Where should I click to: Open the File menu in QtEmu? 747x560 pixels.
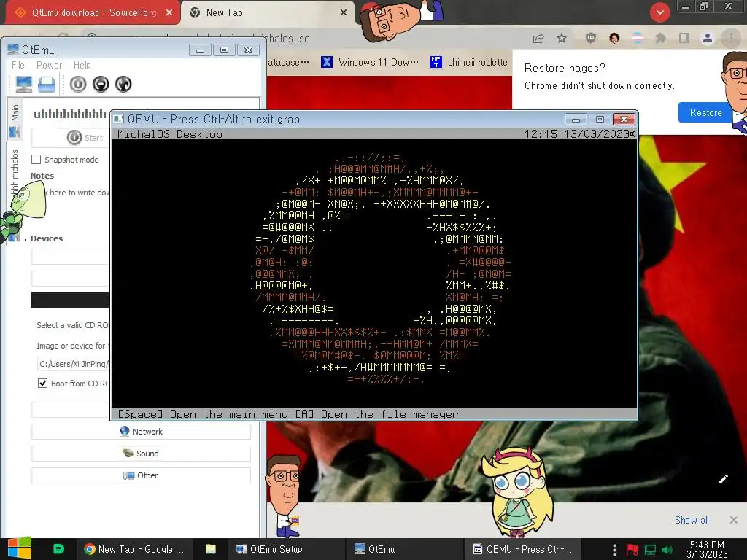pos(18,65)
